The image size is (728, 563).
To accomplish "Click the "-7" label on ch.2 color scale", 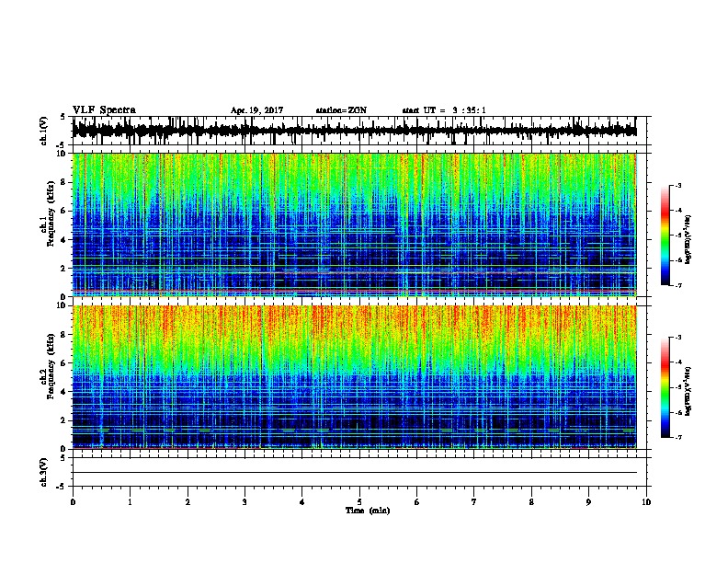I will point(677,438).
